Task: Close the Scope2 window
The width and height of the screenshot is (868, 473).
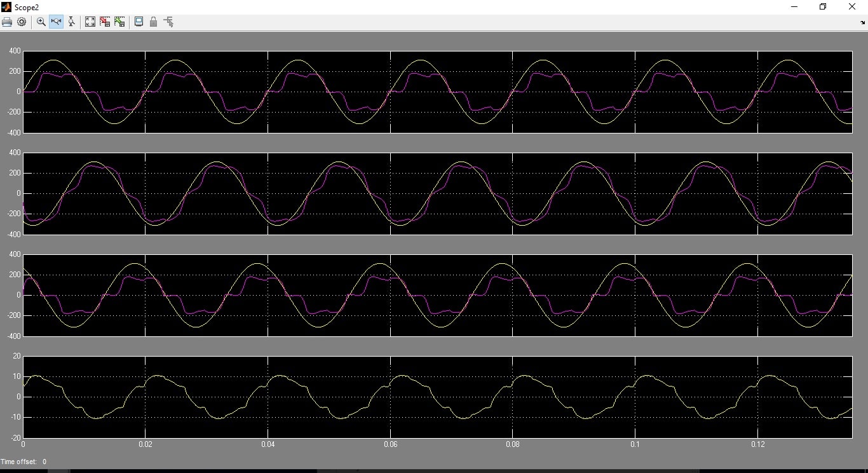Action: point(852,6)
